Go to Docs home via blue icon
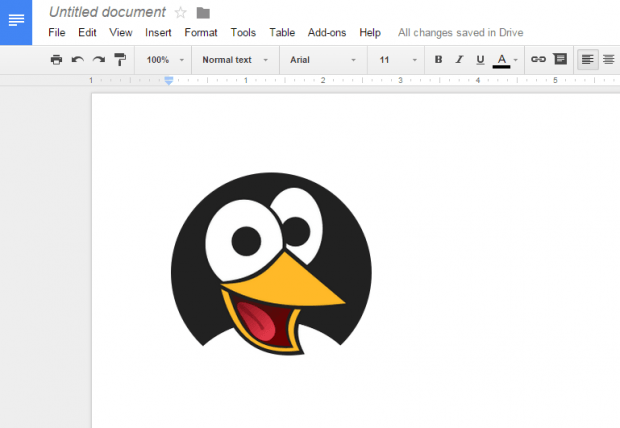 [x=16, y=22]
